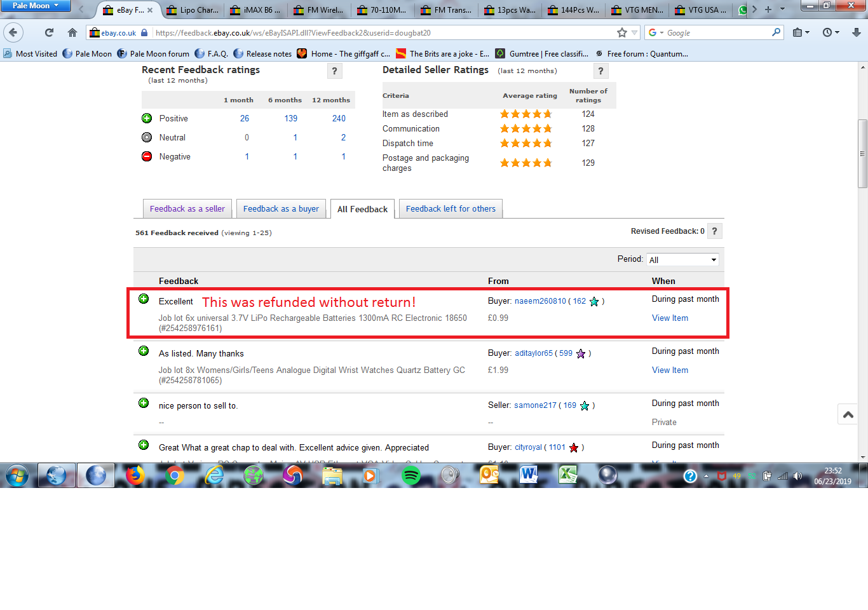Viewport: 868px width, 610px height.
Task: Bookmark this page with the star icon
Action: pyautogui.click(x=621, y=32)
